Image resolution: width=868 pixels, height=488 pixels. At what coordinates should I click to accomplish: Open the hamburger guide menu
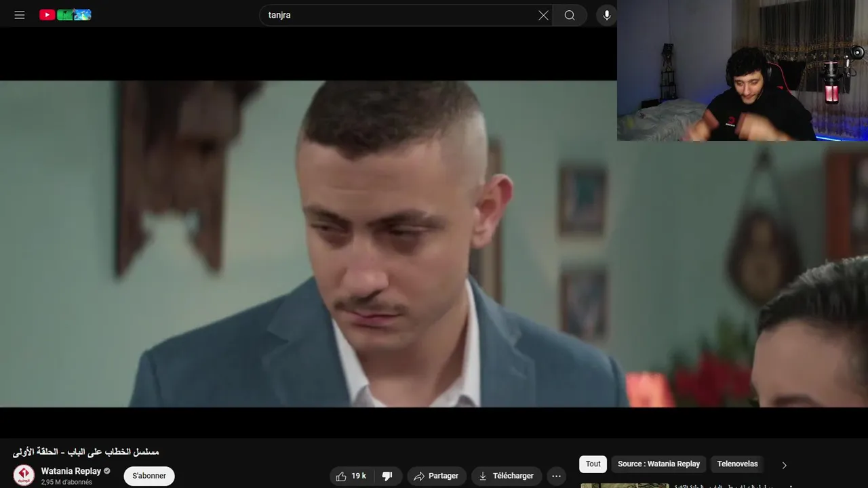(20, 15)
